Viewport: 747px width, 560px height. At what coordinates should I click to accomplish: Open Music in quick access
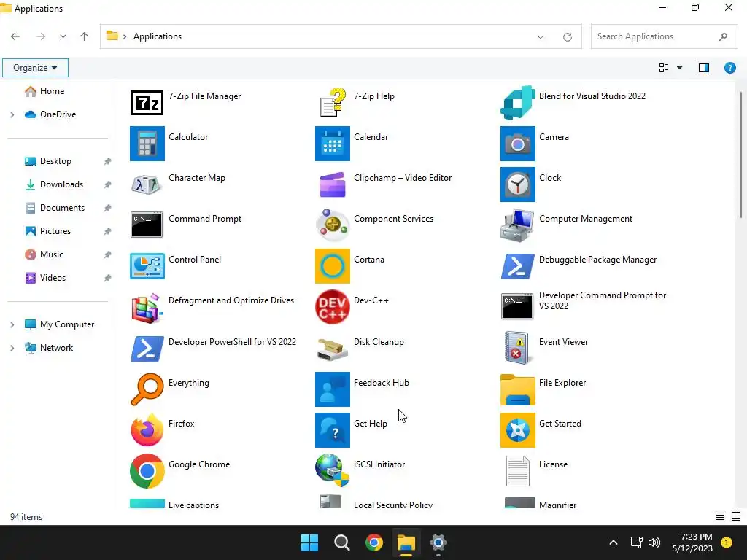point(52,254)
